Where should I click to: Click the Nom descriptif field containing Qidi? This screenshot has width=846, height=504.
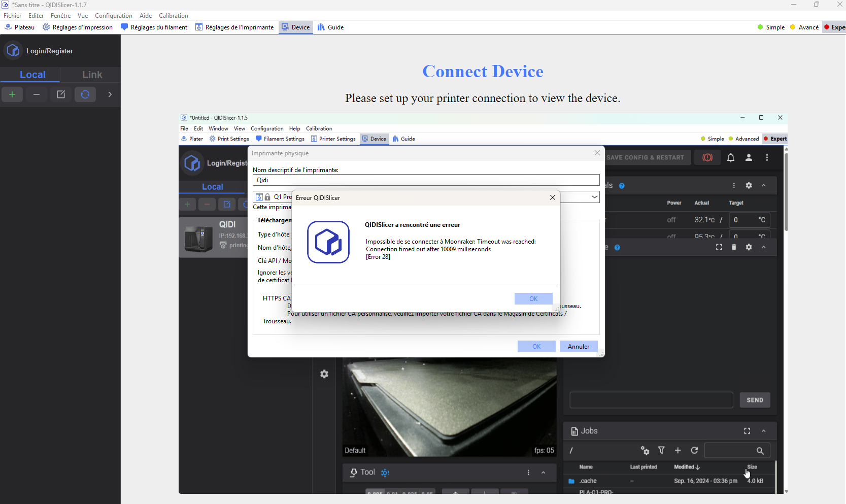pyautogui.click(x=425, y=180)
